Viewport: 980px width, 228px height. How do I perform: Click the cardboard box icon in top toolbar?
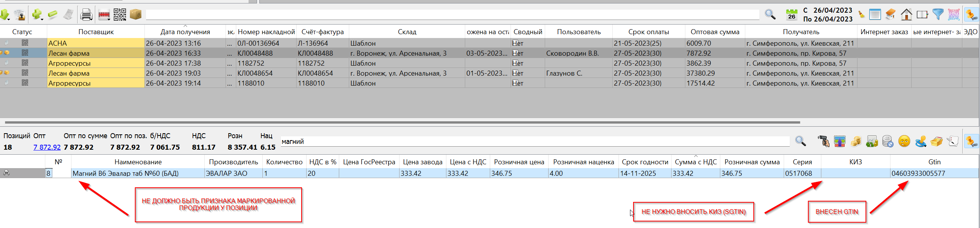pos(136,15)
